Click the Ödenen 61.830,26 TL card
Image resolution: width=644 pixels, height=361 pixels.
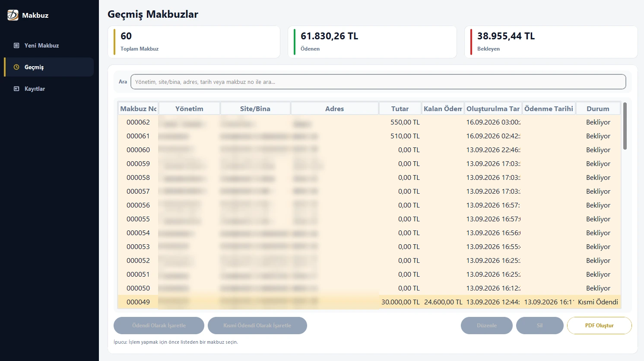372,42
